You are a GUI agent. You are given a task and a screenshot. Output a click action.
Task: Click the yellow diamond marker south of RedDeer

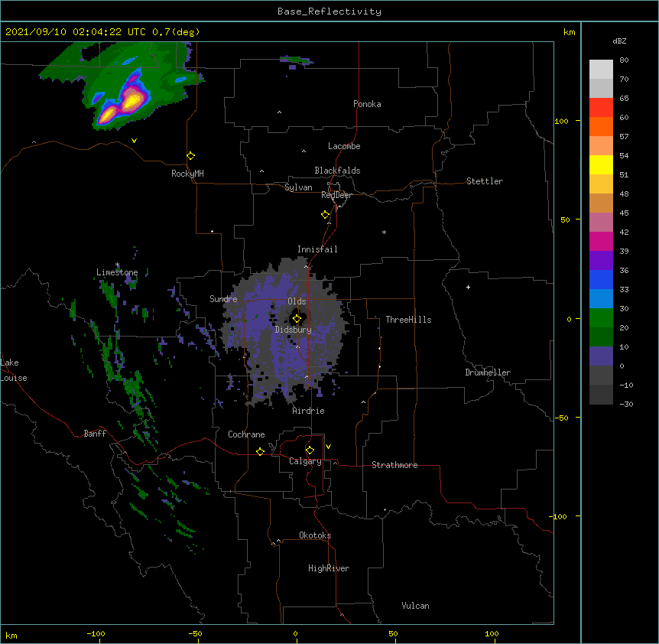[326, 215]
